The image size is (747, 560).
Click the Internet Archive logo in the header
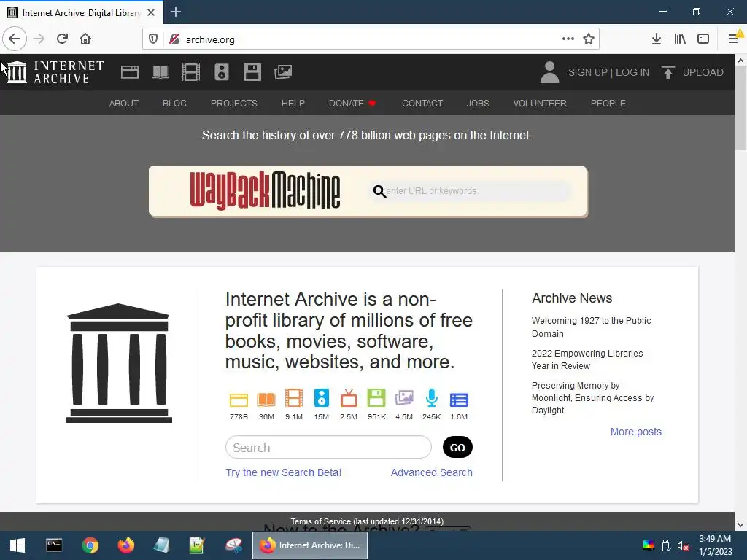click(x=55, y=72)
